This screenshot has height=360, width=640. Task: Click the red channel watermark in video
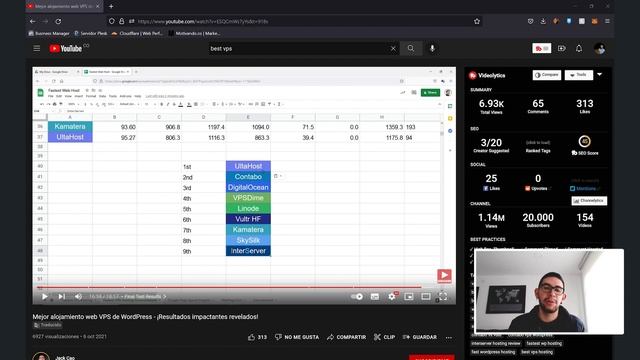(x=444, y=276)
